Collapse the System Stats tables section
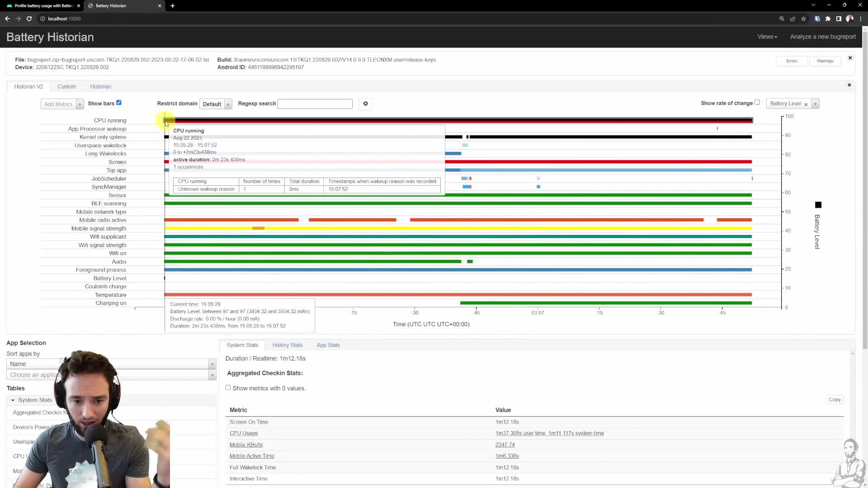 coord(13,400)
